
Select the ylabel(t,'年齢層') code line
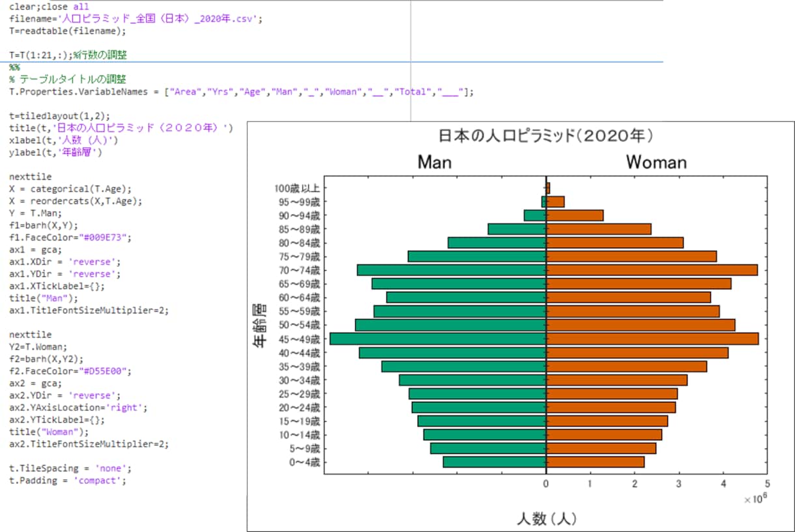pos(56,152)
